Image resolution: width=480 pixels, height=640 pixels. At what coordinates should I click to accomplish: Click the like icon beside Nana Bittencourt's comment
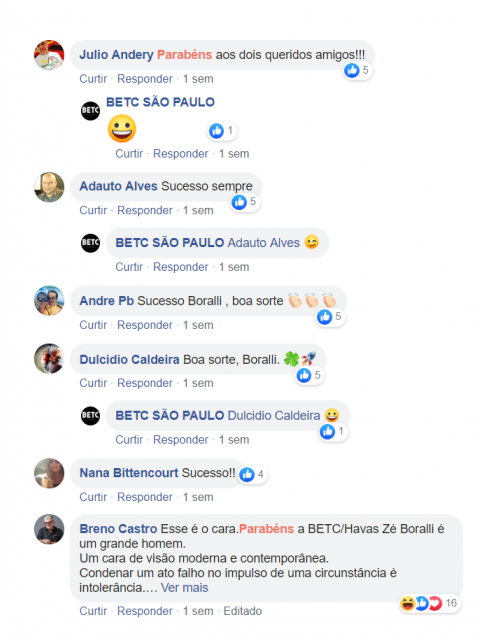(247, 474)
